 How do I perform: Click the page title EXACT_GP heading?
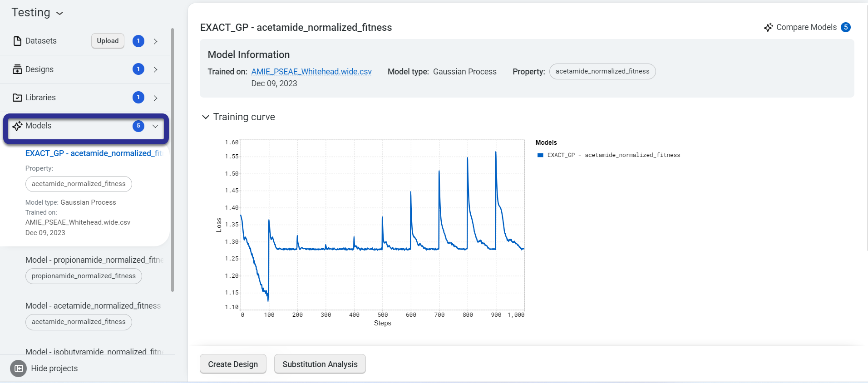pos(296,27)
